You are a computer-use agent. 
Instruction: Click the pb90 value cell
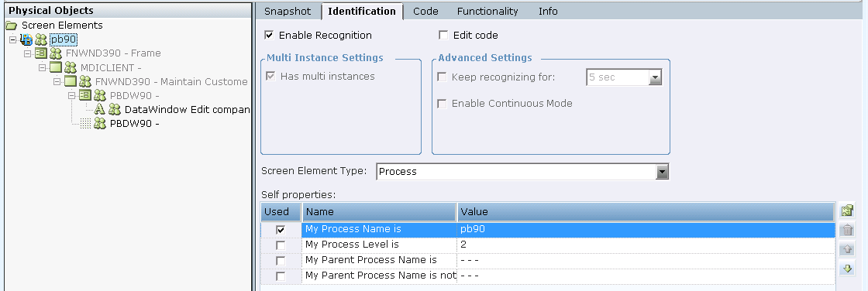pyautogui.click(x=646, y=229)
